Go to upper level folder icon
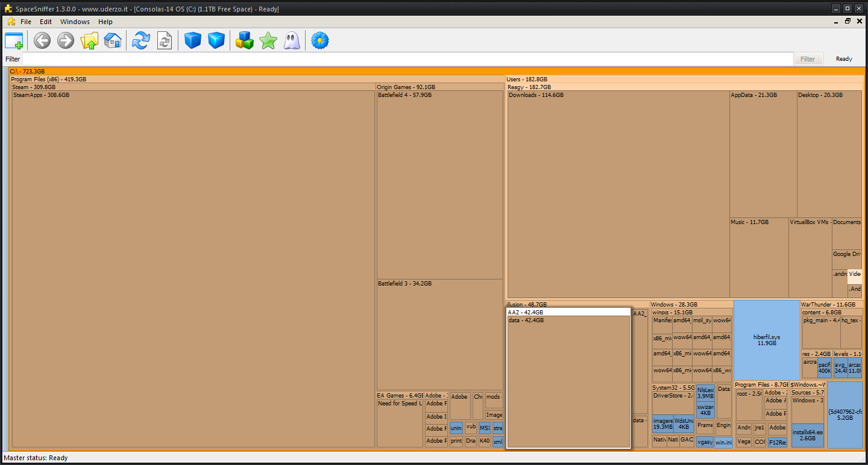Screen dimensions: 868x465 (89, 41)
